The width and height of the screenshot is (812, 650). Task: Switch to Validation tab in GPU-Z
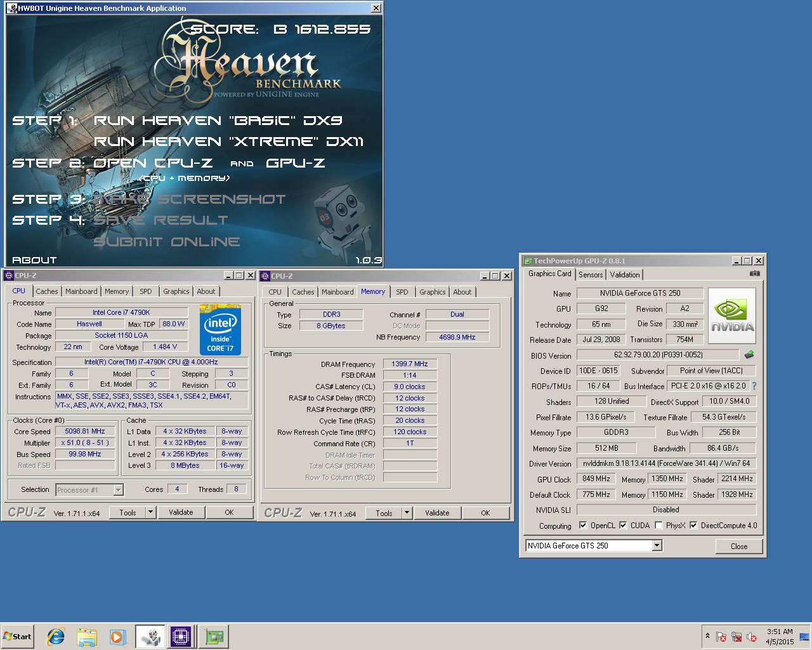(x=625, y=275)
